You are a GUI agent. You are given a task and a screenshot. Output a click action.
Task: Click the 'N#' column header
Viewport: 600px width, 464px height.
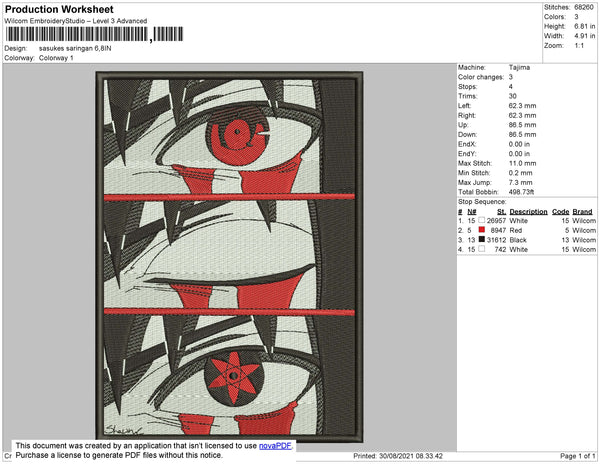pos(472,212)
